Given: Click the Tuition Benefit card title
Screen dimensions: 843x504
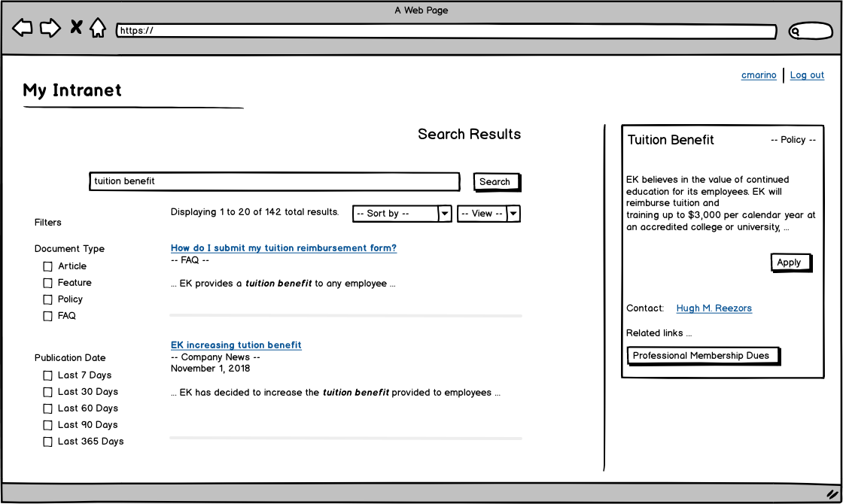Looking at the screenshot, I should pos(671,140).
